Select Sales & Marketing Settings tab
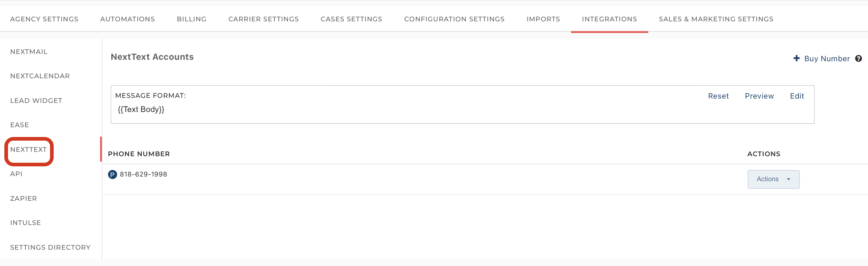 pyautogui.click(x=716, y=19)
